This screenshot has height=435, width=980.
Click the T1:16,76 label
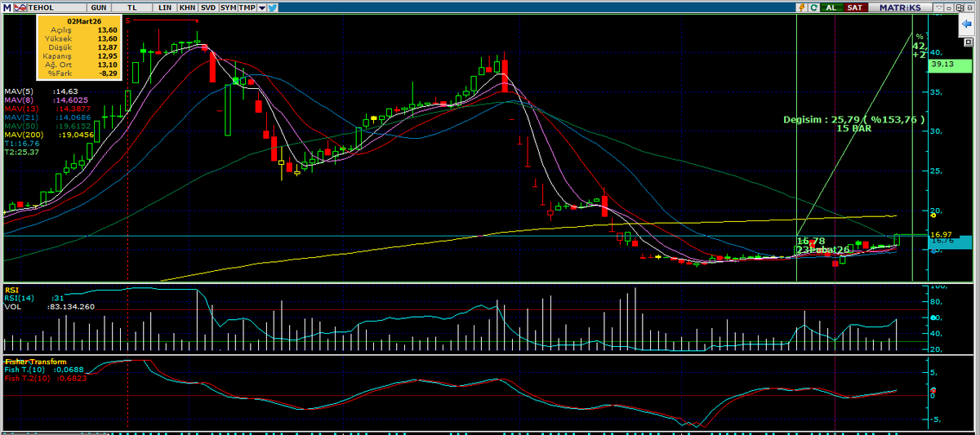coord(21,143)
